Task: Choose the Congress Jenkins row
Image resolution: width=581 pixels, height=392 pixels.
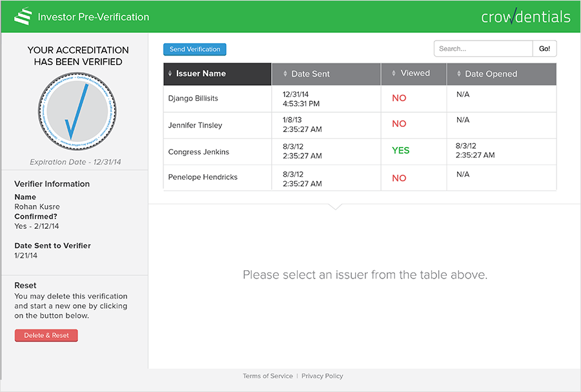Action: (x=198, y=152)
